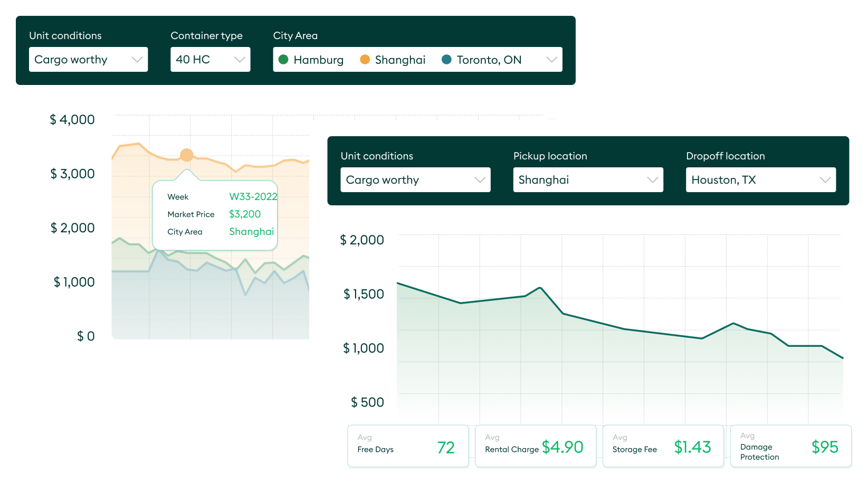Image resolution: width=868 pixels, height=483 pixels.
Task: Select the Shanghai city tag in City Area
Action: pos(393,60)
